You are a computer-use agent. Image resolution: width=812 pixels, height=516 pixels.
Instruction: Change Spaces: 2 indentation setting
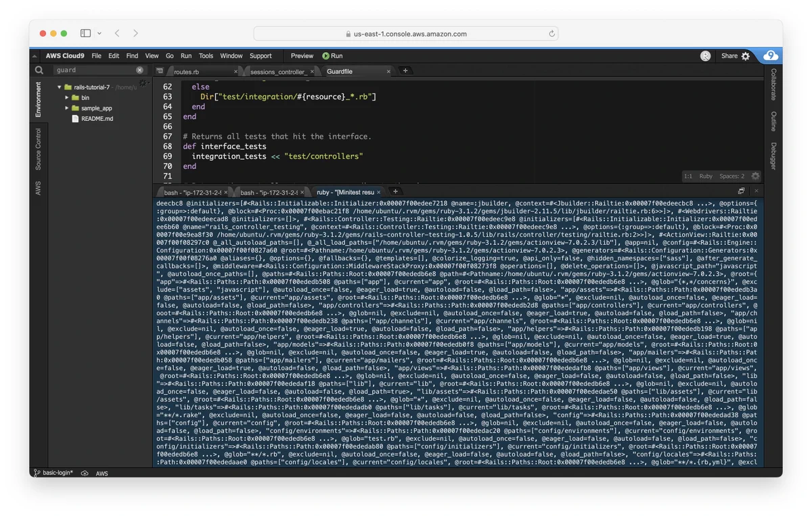[731, 176]
